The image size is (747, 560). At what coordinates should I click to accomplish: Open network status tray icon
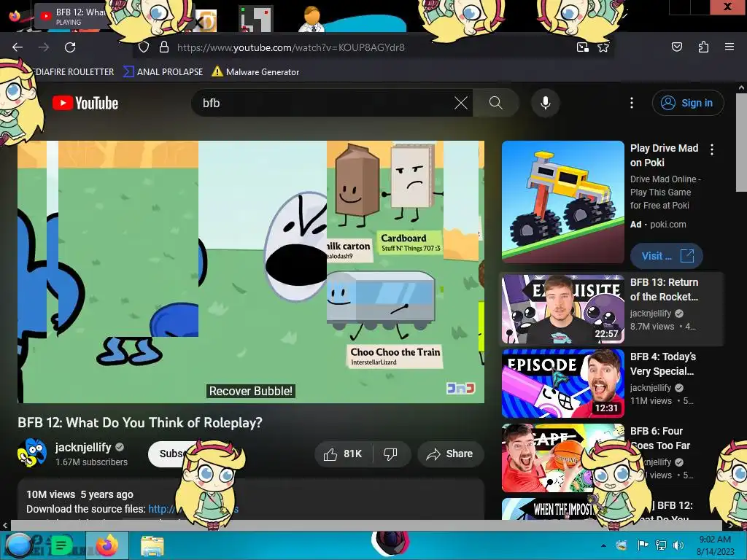pos(660,545)
